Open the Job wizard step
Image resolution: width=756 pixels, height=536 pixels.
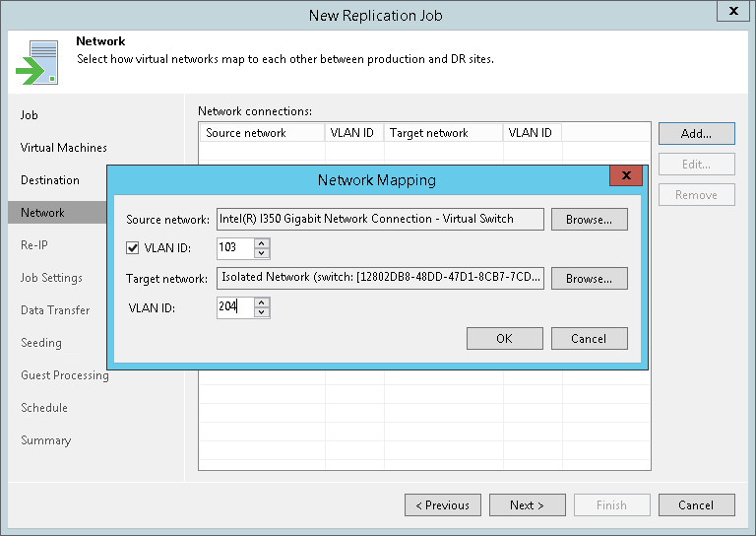pyautogui.click(x=29, y=115)
